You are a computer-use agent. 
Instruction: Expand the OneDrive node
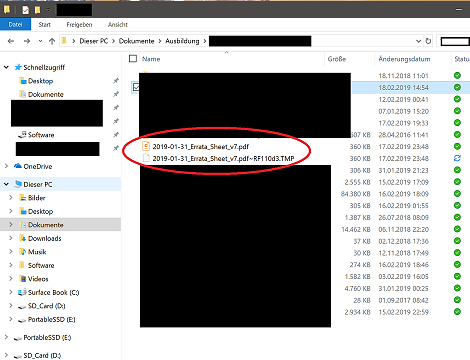[x=6, y=166]
